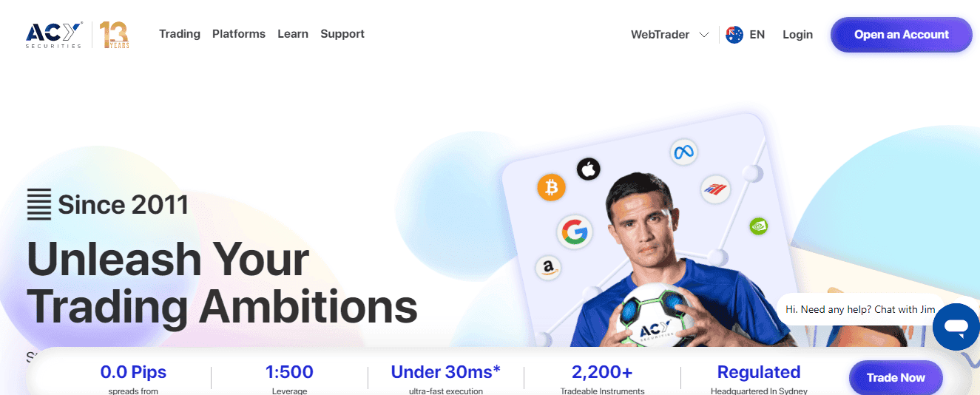Click the Google logo icon
Image resolution: width=980 pixels, height=395 pixels.
pyautogui.click(x=573, y=232)
